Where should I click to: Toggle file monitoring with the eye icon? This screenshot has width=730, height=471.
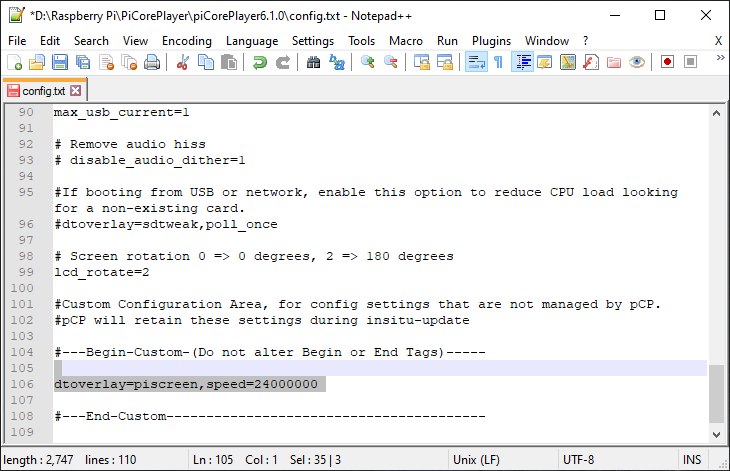click(x=637, y=62)
